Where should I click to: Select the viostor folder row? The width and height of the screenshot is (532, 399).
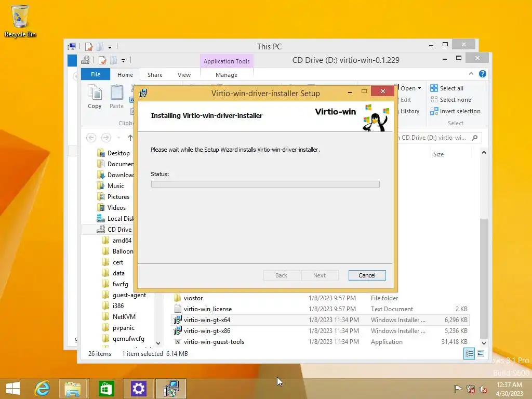(x=320, y=298)
